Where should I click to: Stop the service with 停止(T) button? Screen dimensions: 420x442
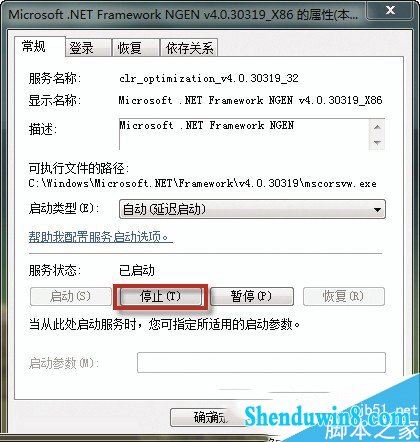(x=161, y=296)
